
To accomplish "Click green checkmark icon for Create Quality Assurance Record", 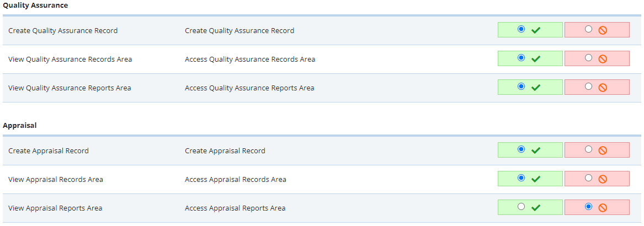I will pyautogui.click(x=535, y=30).
